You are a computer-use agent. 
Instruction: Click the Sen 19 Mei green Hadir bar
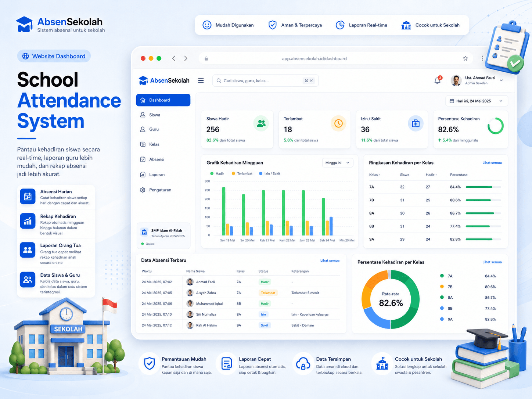click(224, 211)
